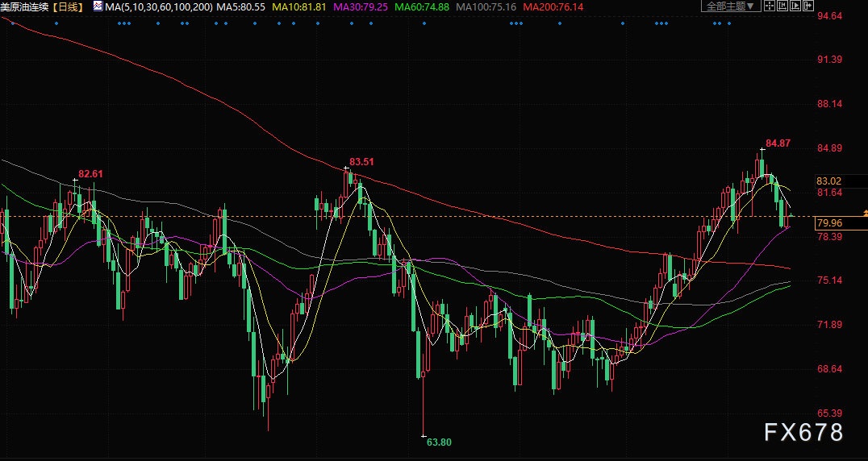Click the 65.39 axis label
The image size is (868, 461).
click(830, 413)
